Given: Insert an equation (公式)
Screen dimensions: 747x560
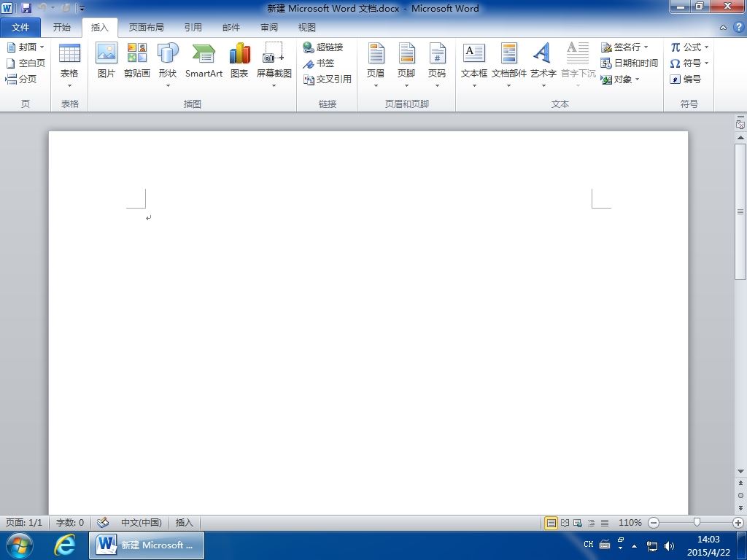Looking at the screenshot, I should (686, 47).
